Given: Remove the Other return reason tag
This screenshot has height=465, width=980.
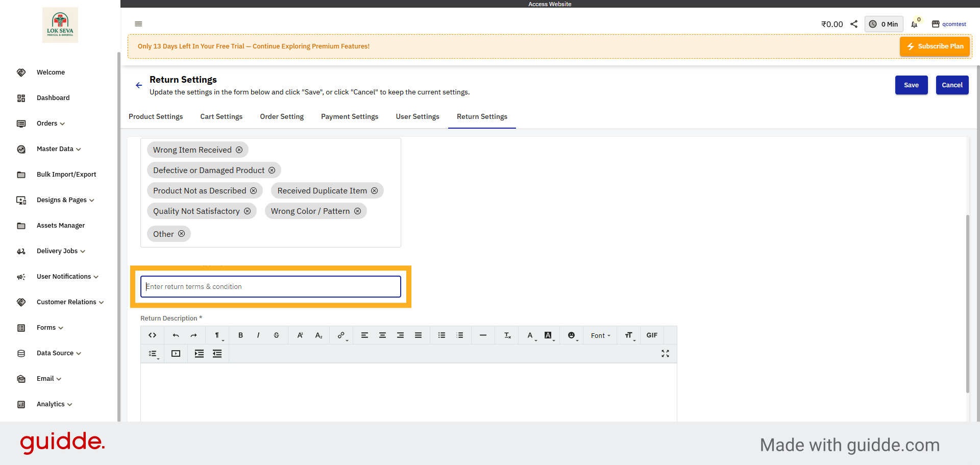Looking at the screenshot, I should (x=182, y=234).
